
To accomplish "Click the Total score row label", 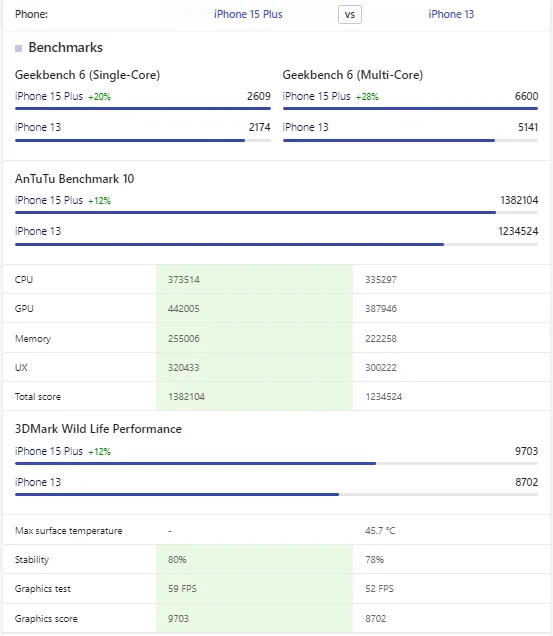I will [38, 397].
